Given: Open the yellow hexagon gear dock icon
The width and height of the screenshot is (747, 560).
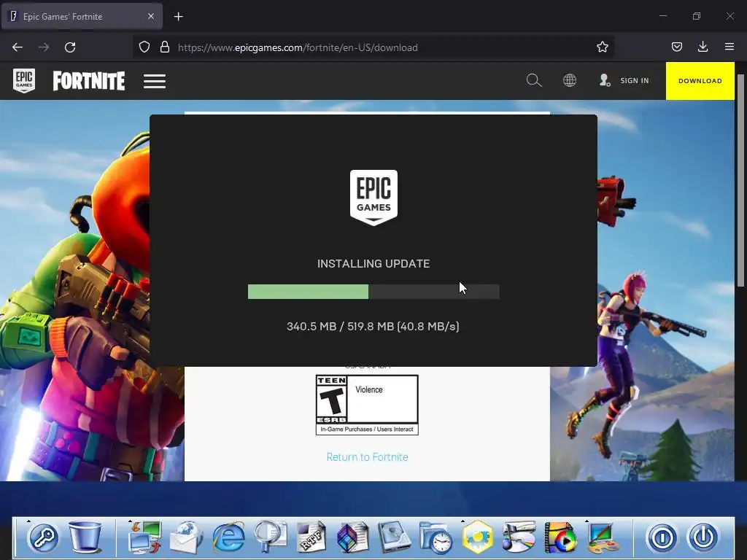Looking at the screenshot, I should 477,537.
